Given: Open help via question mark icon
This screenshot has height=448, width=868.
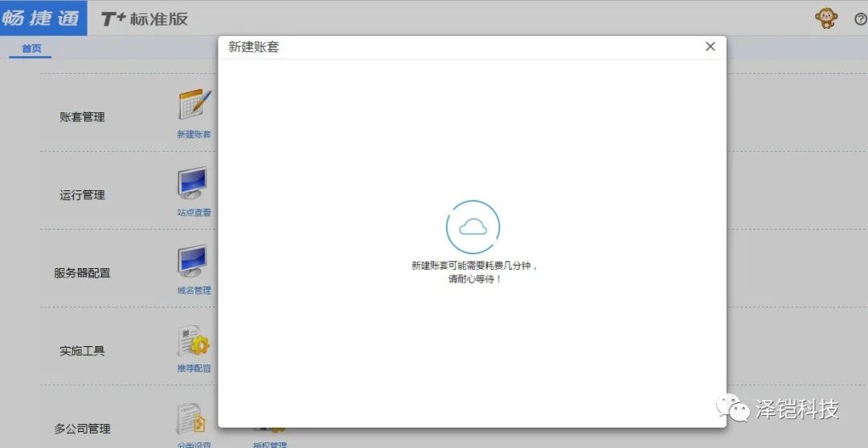Looking at the screenshot, I should tap(860, 19).
